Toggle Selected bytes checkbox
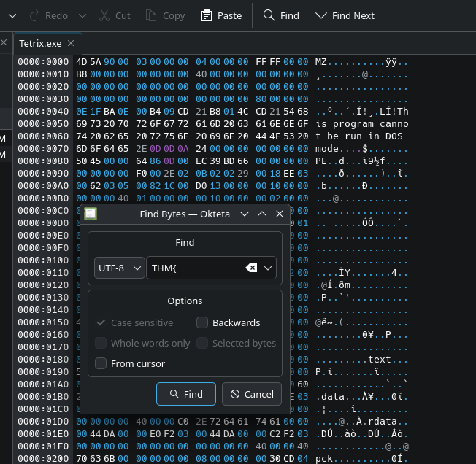Screen dimensions: 476x464 pos(202,343)
